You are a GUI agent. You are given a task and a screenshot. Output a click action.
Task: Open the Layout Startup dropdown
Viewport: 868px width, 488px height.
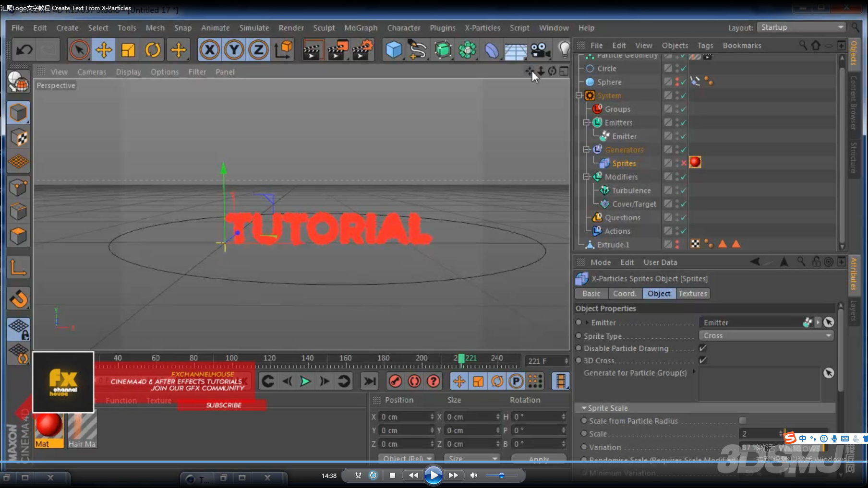(x=801, y=27)
